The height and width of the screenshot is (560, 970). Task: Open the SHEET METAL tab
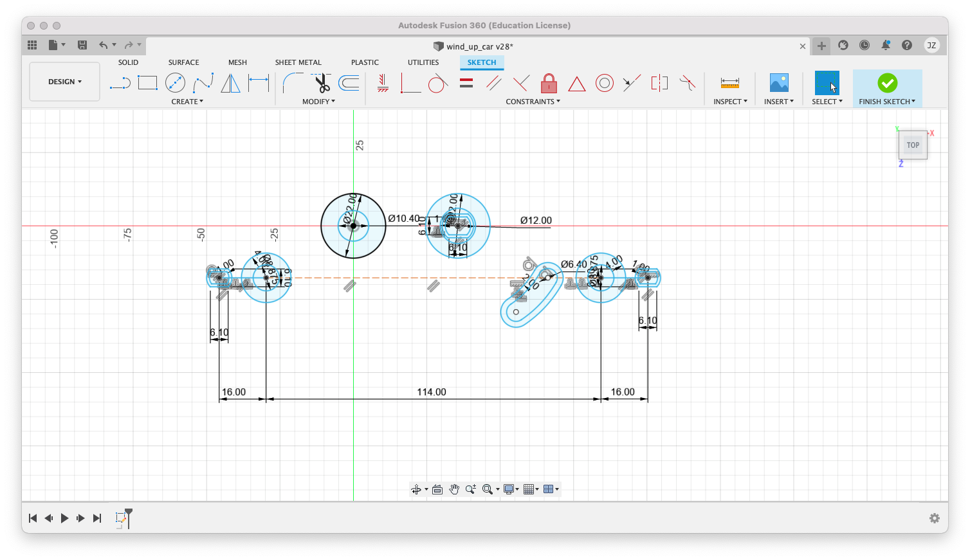298,62
